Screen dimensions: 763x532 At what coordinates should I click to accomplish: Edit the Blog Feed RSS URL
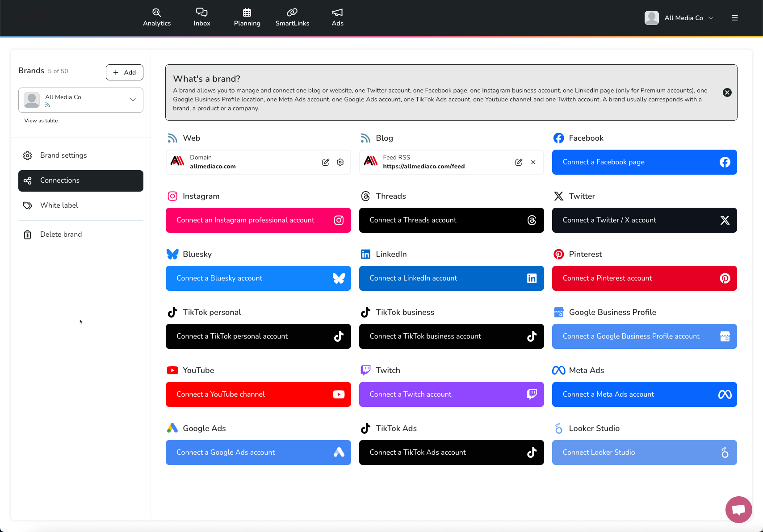(x=519, y=162)
